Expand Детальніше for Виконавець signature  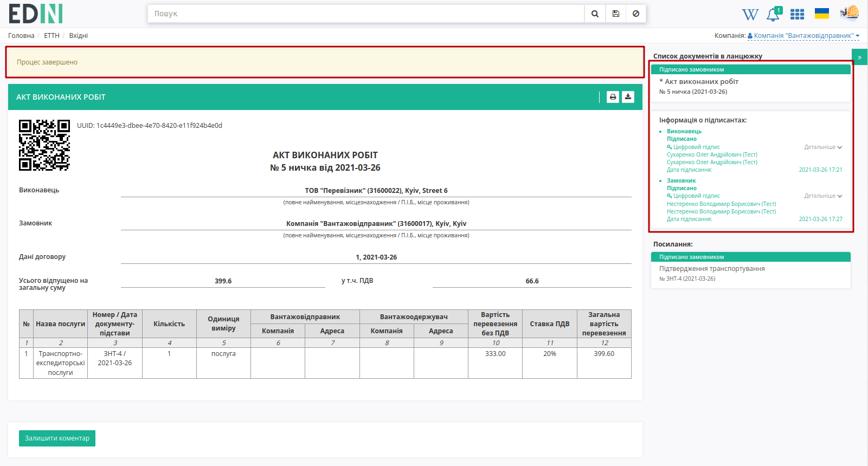tap(823, 147)
